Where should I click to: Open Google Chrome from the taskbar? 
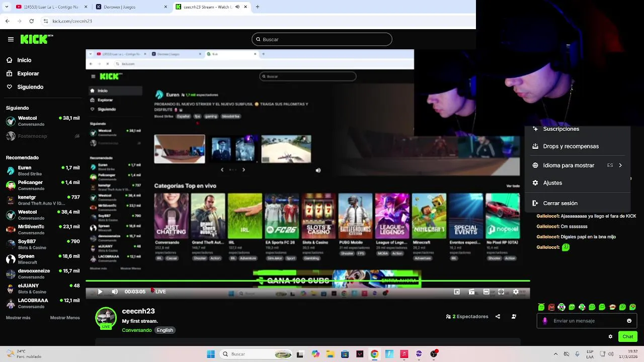[374, 354]
